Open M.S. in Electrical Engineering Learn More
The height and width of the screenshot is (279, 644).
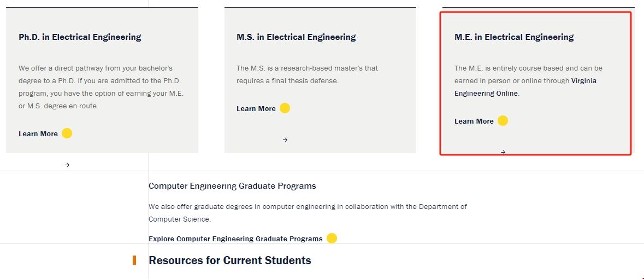[256, 109]
